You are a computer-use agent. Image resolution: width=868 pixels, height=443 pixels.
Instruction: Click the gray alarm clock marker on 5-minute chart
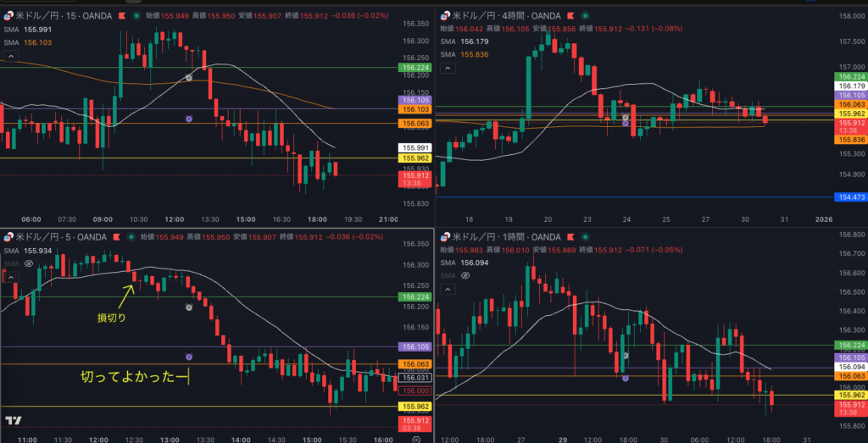click(x=188, y=307)
